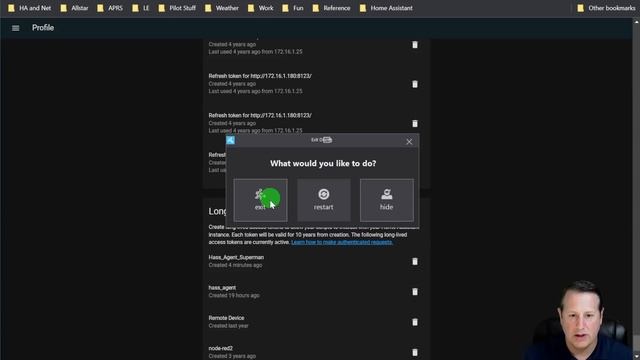Open the Pilot Stuff bookmark folder

tap(177, 8)
